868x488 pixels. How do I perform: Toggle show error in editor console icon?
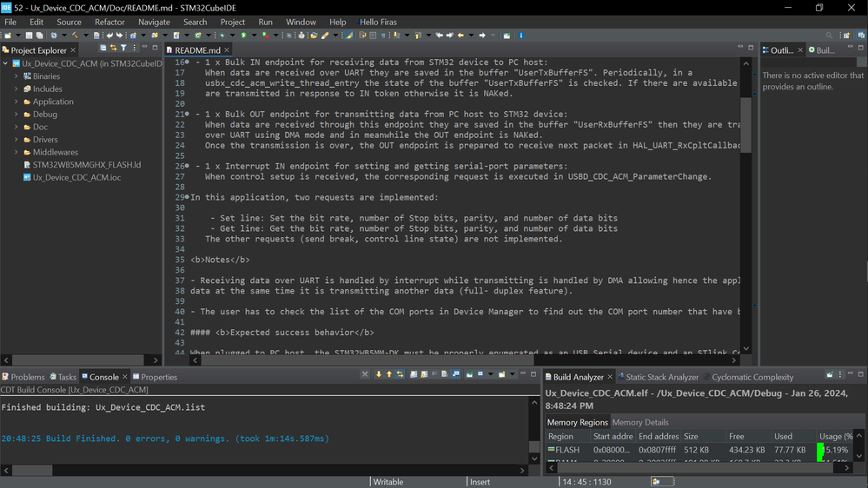(400, 374)
